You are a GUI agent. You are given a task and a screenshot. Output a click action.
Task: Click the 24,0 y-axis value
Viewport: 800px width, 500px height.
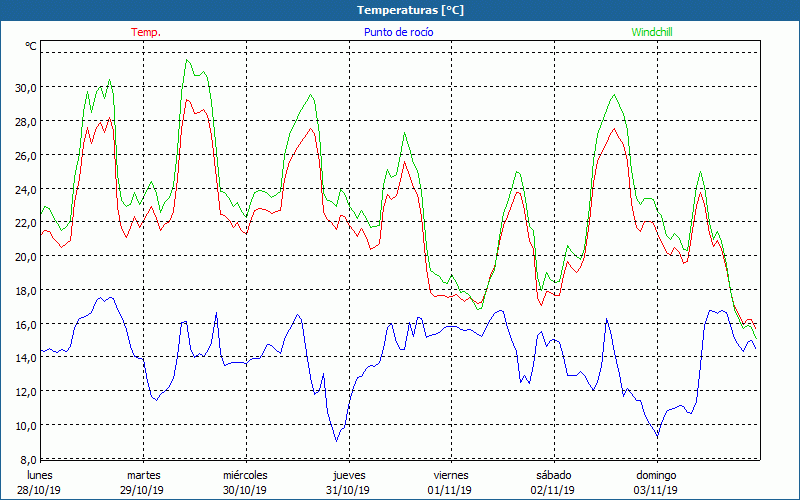pos(26,189)
